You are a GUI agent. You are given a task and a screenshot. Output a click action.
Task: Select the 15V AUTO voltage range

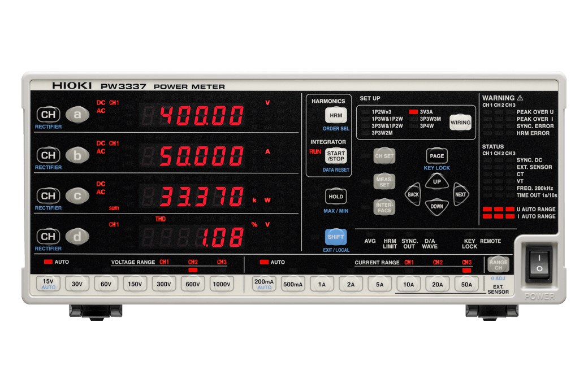pos(49,284)
